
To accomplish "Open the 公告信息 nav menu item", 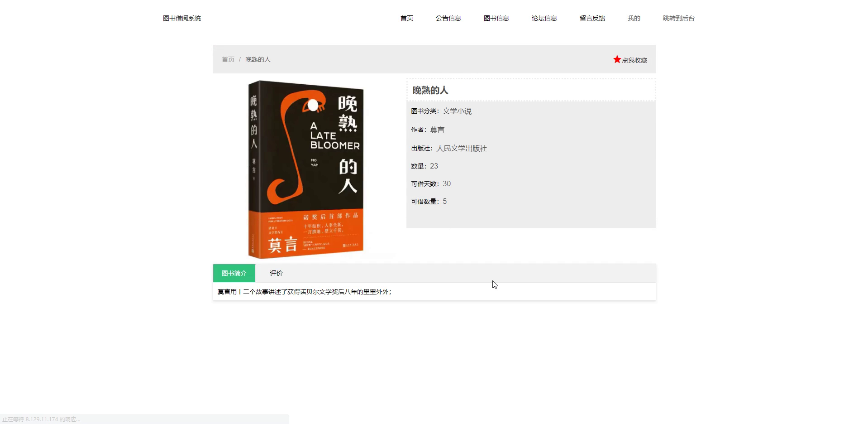I will pyautogui.click(x=448, y=18).
